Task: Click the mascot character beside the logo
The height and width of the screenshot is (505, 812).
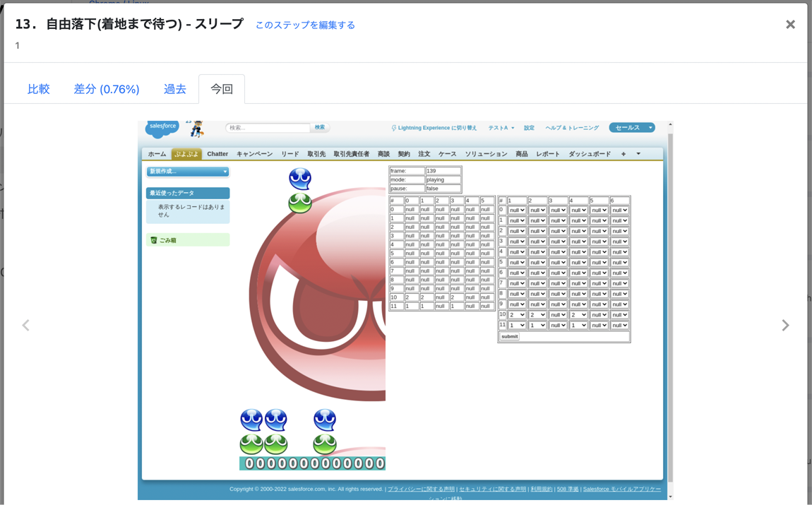Action: click(x=196, y=129)
